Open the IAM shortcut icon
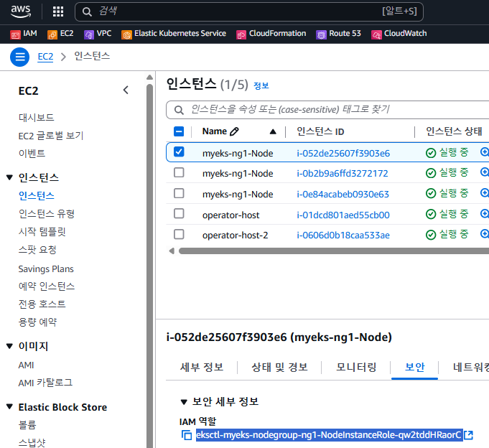This screenshot has width=489, height=448. point(15,34)
